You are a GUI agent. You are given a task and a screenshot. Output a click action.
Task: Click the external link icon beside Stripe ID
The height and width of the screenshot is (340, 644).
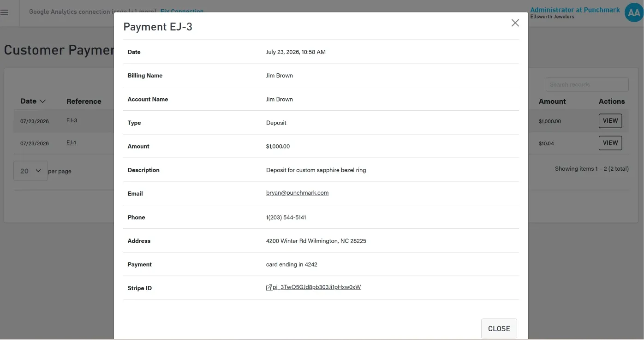[x=269, y=287]
